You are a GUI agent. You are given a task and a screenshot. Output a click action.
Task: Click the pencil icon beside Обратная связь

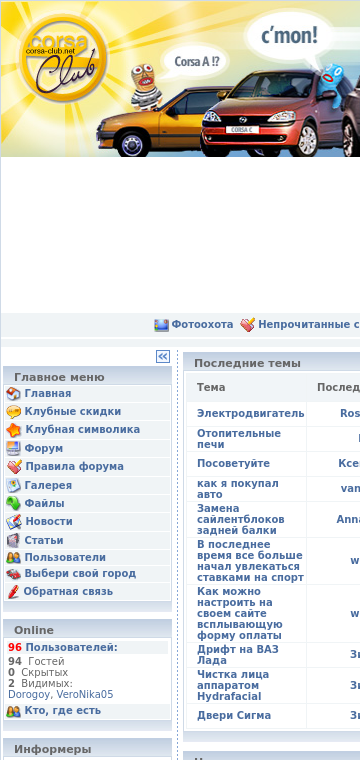[13, 591]
